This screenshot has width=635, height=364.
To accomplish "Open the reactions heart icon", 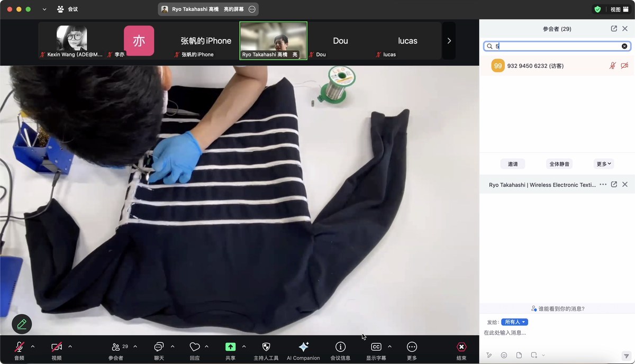I will coord(195,347).
